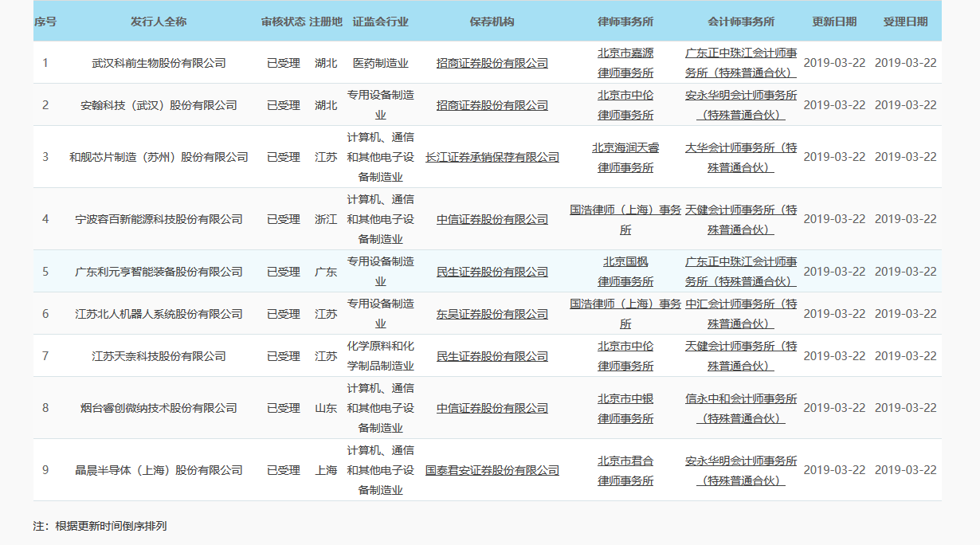980x545 pixels.
Task: Click 北京市中银律师事务所 link
Action: point(625,408)
